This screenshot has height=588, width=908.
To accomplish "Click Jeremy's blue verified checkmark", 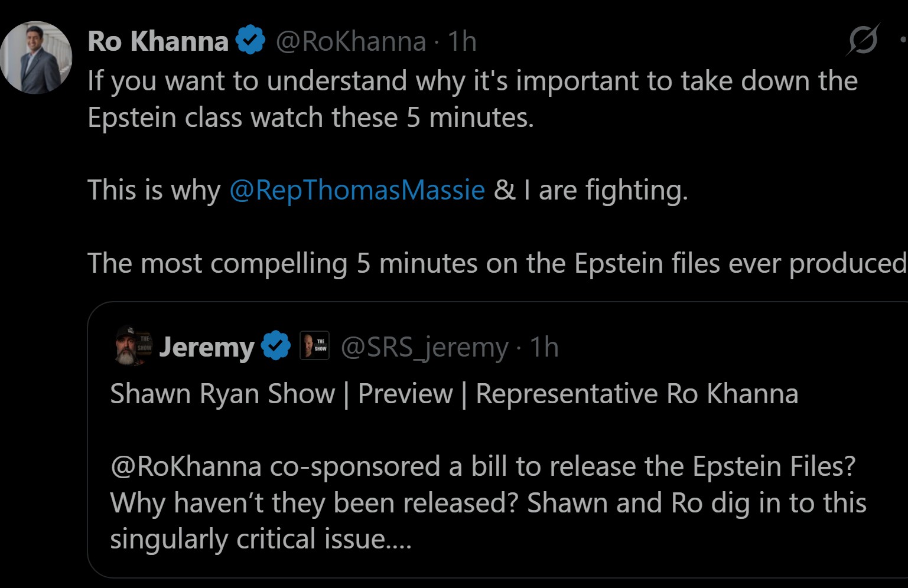I will tap(276, 346).
